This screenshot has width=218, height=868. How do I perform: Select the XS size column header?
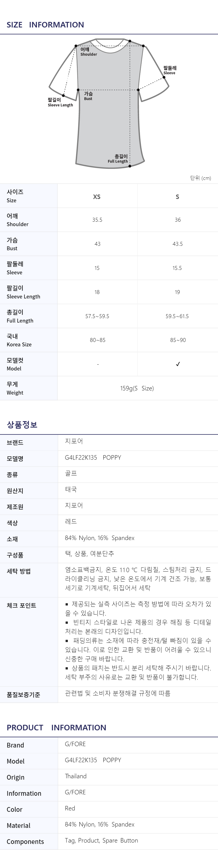pyautogui.click(x=97, y=197)
